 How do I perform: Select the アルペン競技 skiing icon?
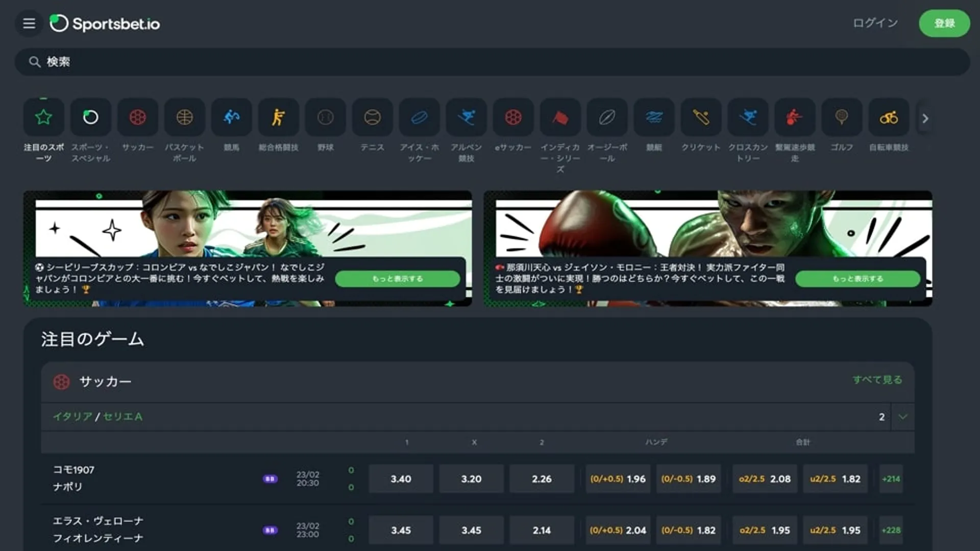(467, 117)
